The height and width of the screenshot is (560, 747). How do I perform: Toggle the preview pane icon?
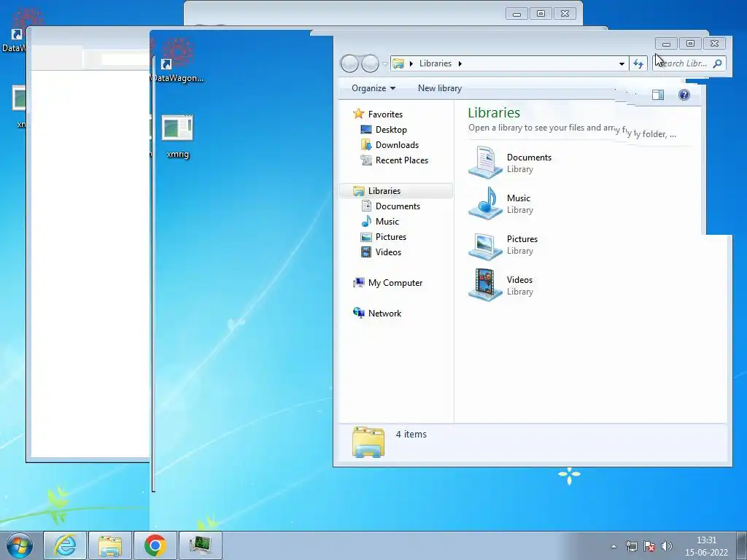(658, 95)
